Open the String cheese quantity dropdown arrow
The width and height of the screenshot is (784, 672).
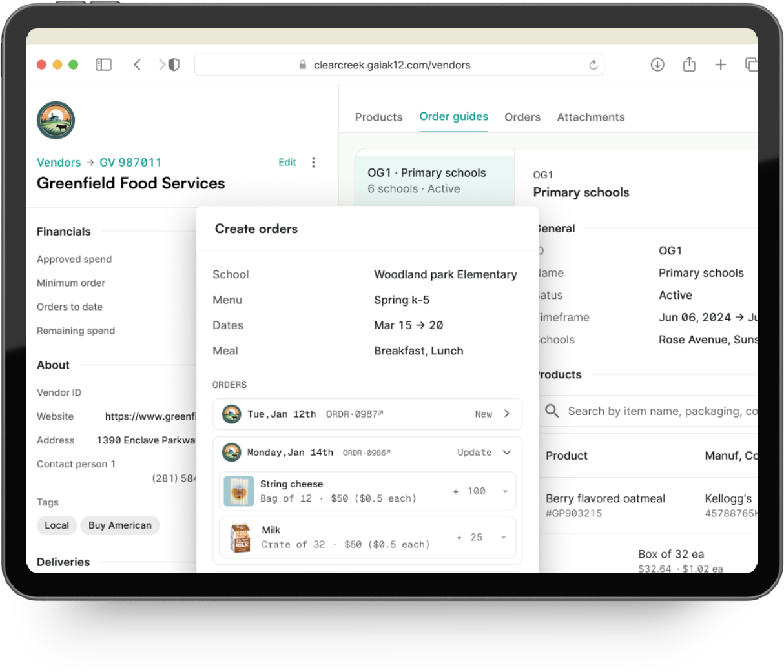(x=505, y=491)
